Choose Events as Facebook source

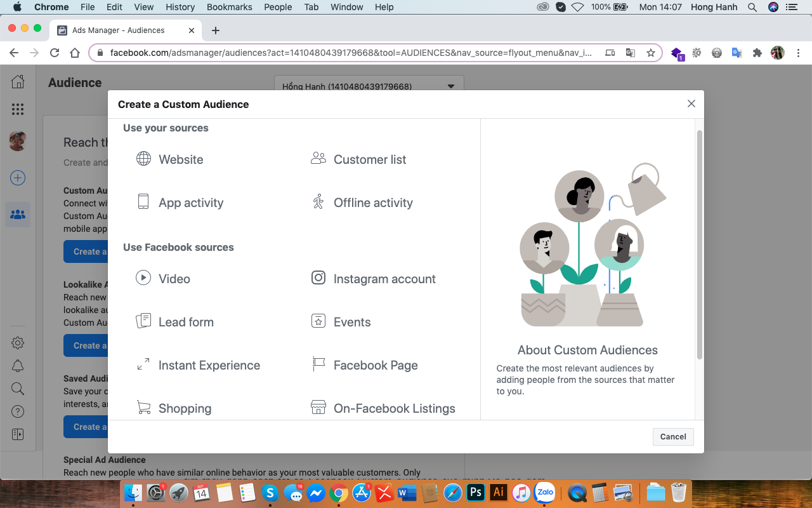(341, 322)
